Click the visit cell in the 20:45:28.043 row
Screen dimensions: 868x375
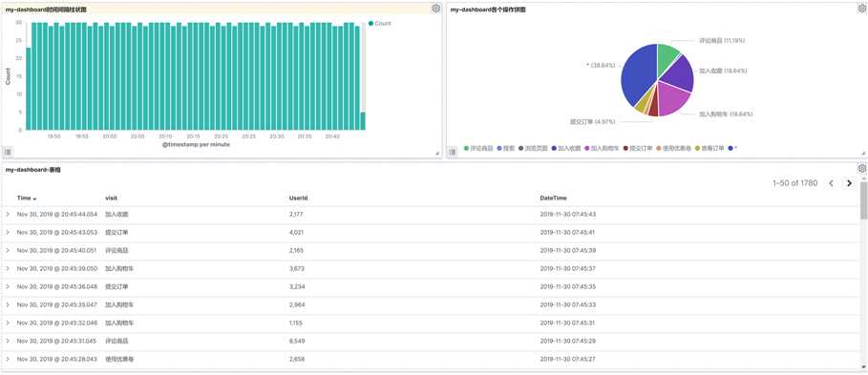tap(119, 359)
